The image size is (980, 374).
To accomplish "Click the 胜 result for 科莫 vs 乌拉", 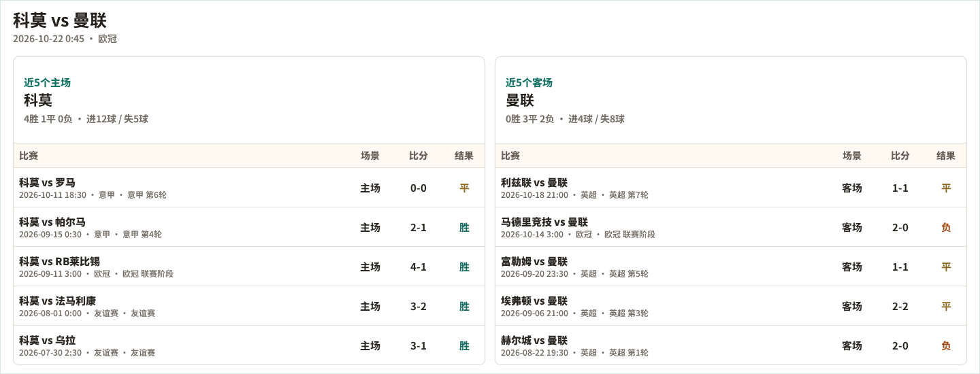I will (464, 345).
